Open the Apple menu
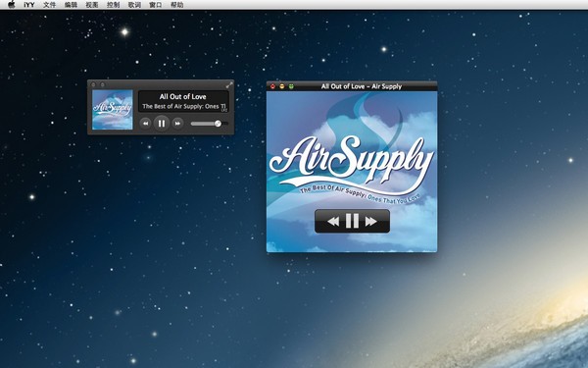Viewport: 588px width, 368px height. (12, 5)
